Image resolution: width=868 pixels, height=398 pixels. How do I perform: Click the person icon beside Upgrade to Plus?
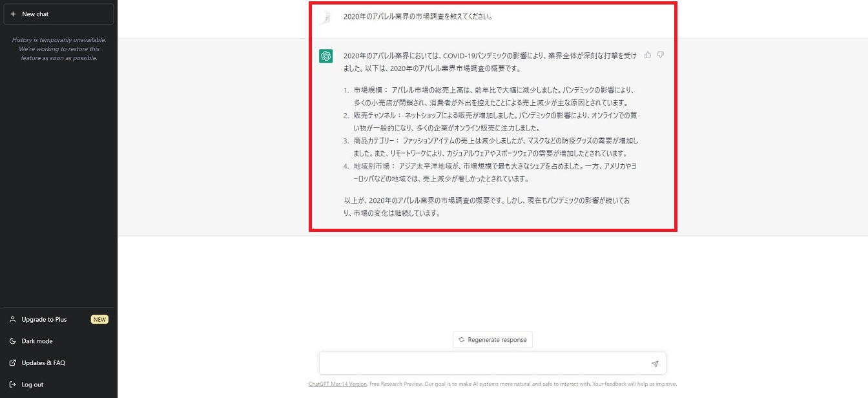point(13,320)
